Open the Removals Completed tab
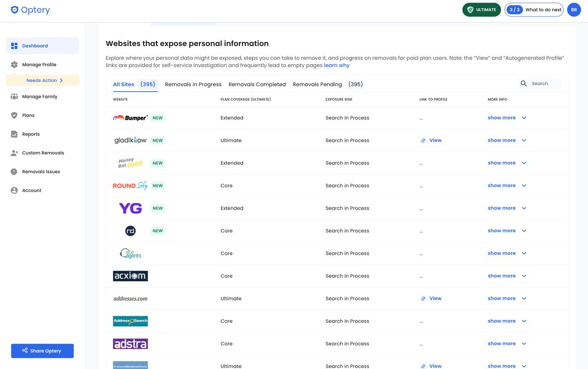The height and width of the screenshot is (369, 588). pyautogui.click(x=257, y=84)
